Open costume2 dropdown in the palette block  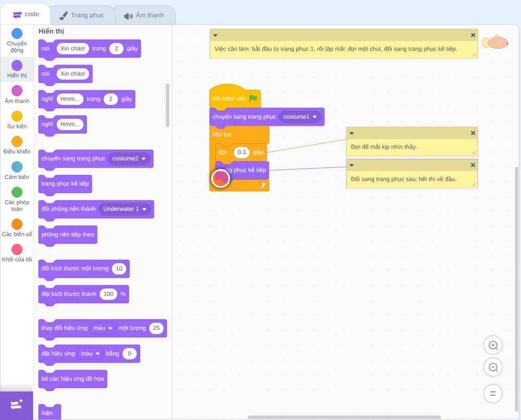pos(129,158)
